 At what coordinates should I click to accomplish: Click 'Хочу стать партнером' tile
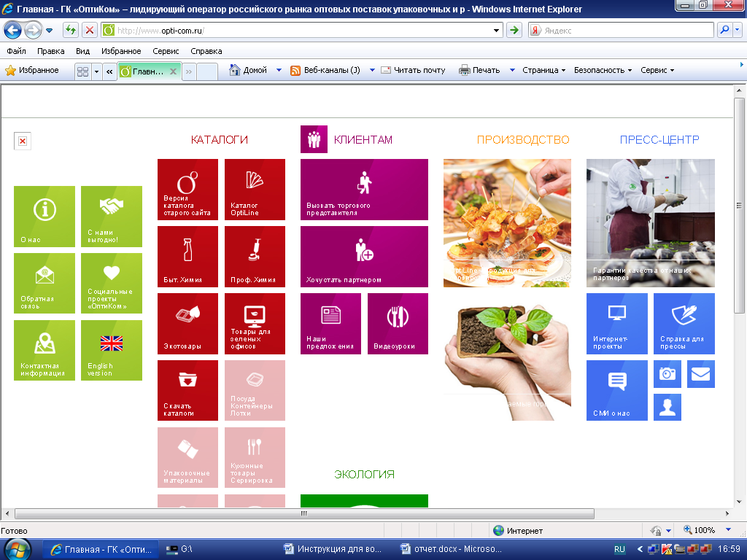click(x=365, y=257)
